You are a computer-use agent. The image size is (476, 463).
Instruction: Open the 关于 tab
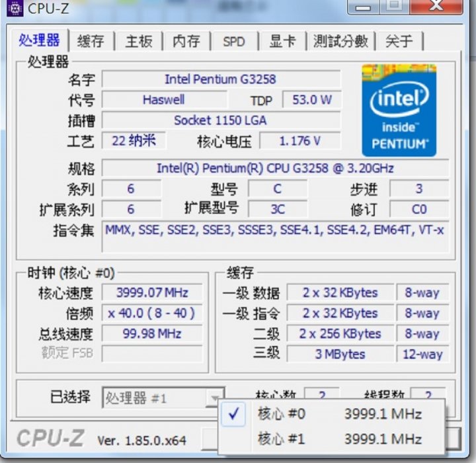tap(399, 41)
